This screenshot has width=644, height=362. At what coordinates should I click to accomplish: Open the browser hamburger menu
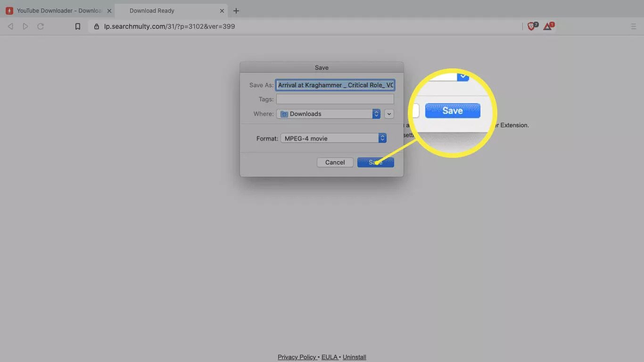[633, 27]
